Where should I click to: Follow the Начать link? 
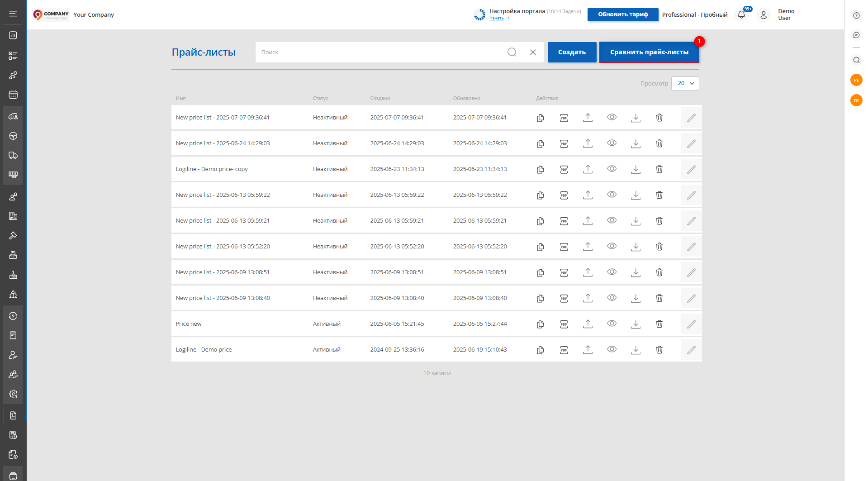click(496, 18)
